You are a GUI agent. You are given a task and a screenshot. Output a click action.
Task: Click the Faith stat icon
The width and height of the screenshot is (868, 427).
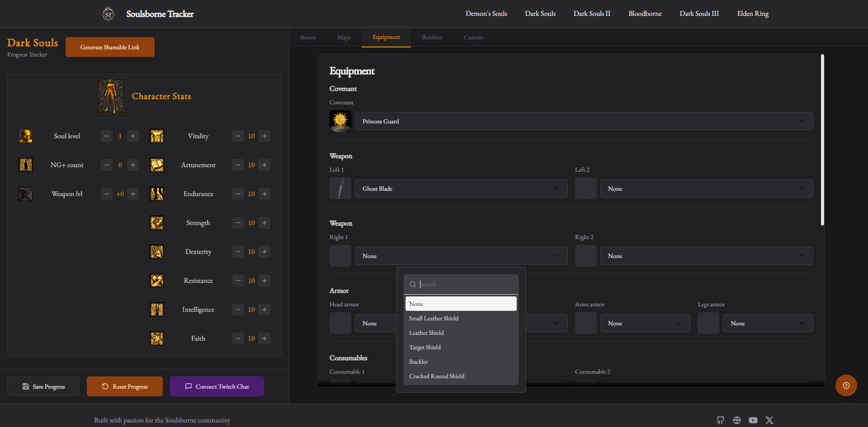157,338
